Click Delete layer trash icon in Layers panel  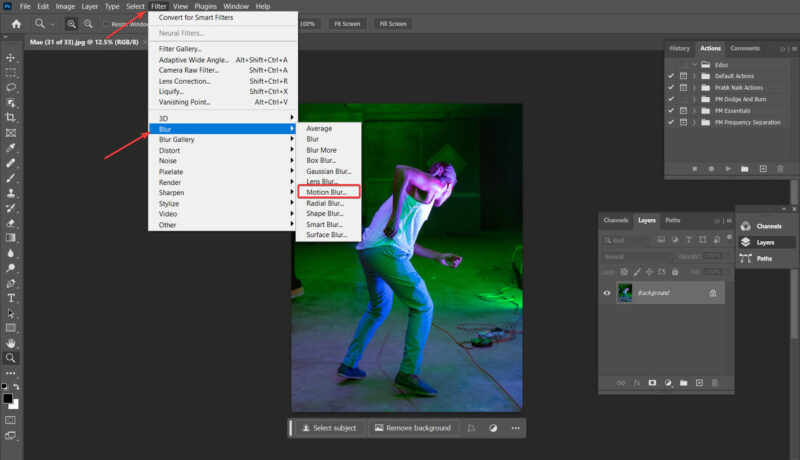pyautogui.click(x=715, y=382)
